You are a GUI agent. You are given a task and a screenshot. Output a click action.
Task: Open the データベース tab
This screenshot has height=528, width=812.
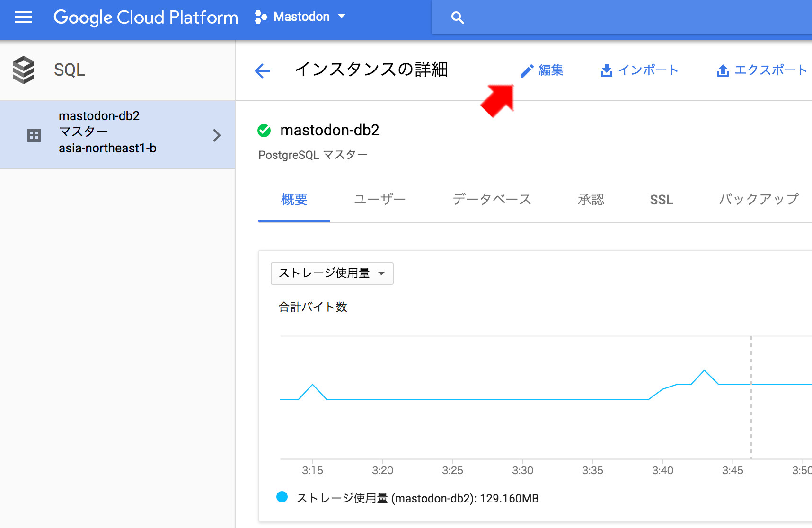pos(492,200)
